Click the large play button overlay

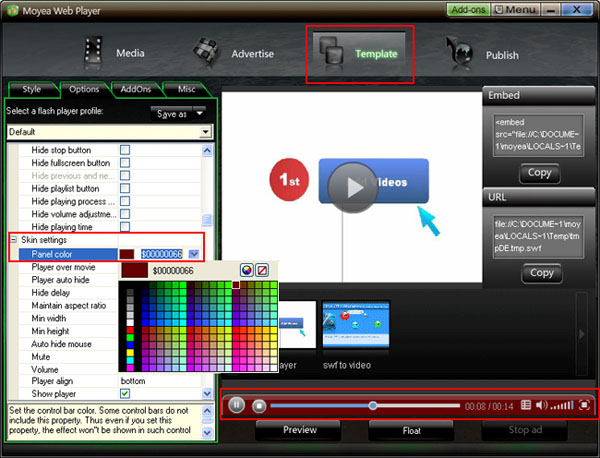[352, 187]
